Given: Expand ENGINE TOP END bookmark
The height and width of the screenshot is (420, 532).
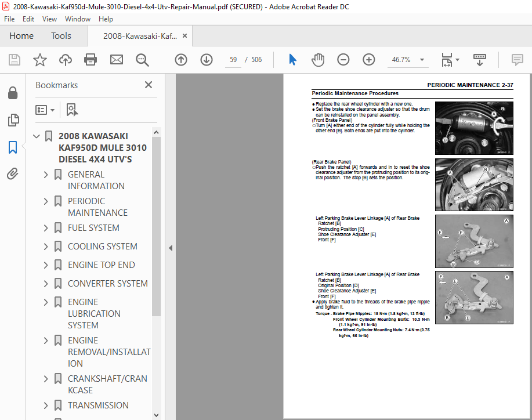Looking at the screenshot, I should click(46, 265).
